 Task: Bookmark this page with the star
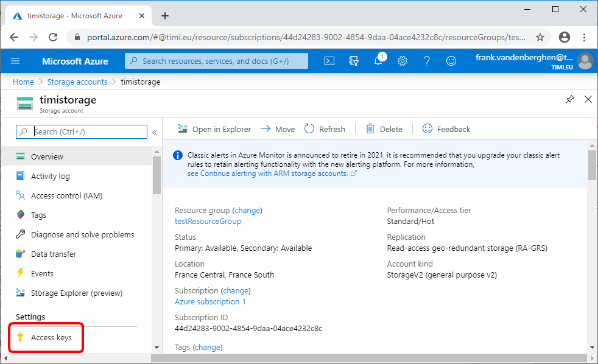coord(540,37)
